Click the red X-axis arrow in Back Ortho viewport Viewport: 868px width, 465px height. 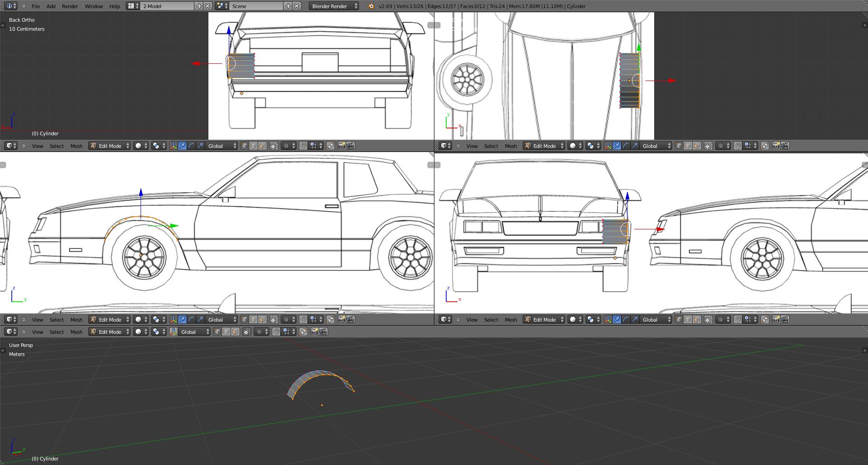pyautogui.click(x=196, y=63)
